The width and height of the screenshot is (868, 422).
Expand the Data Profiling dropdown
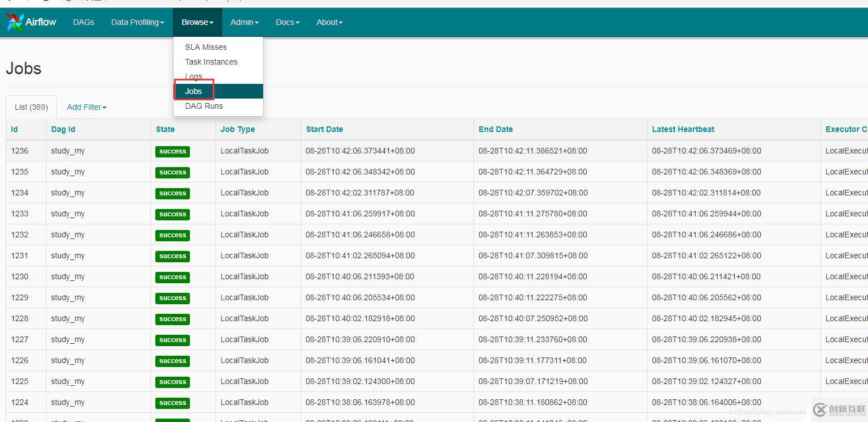137,22
